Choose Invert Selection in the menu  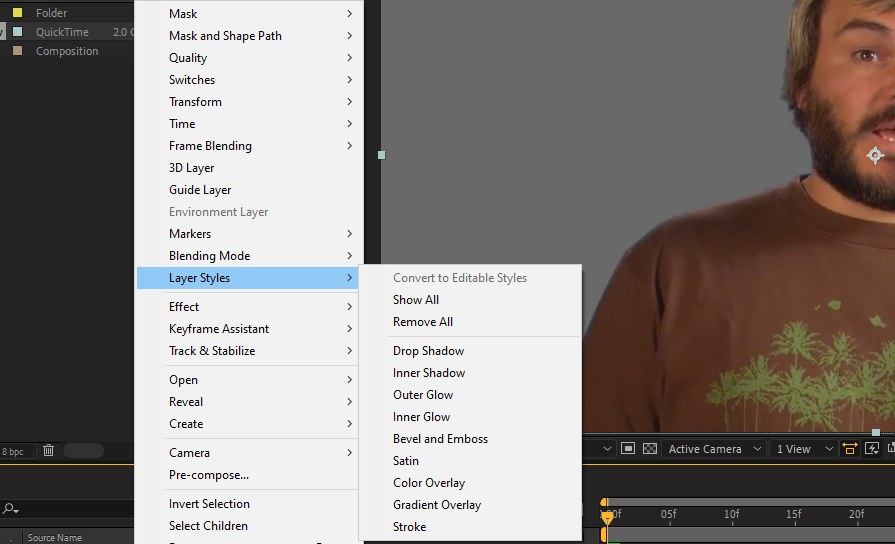[209, 504]
